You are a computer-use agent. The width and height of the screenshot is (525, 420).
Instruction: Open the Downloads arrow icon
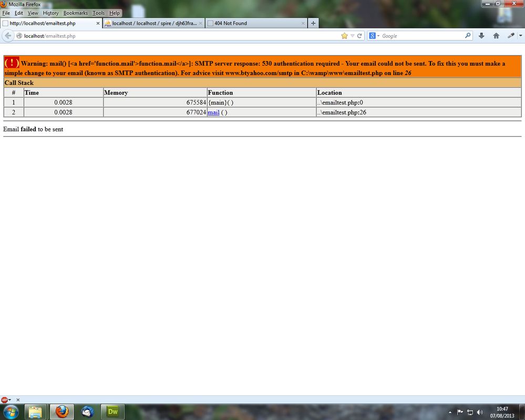481,36
